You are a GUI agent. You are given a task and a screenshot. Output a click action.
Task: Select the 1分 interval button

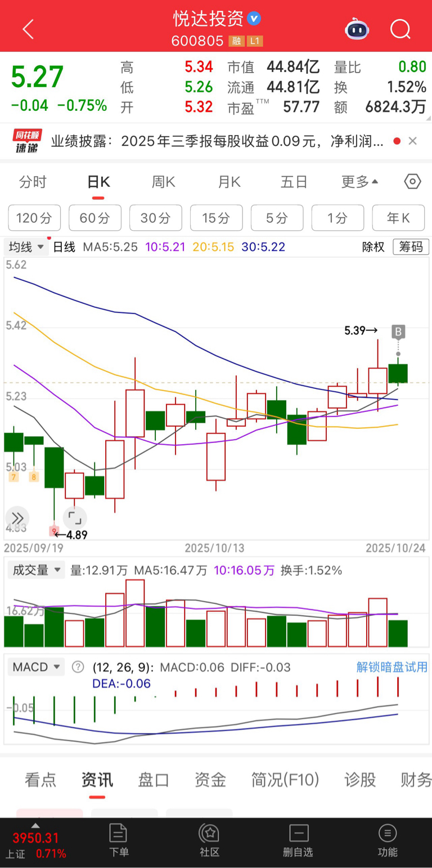pos(338,218)
